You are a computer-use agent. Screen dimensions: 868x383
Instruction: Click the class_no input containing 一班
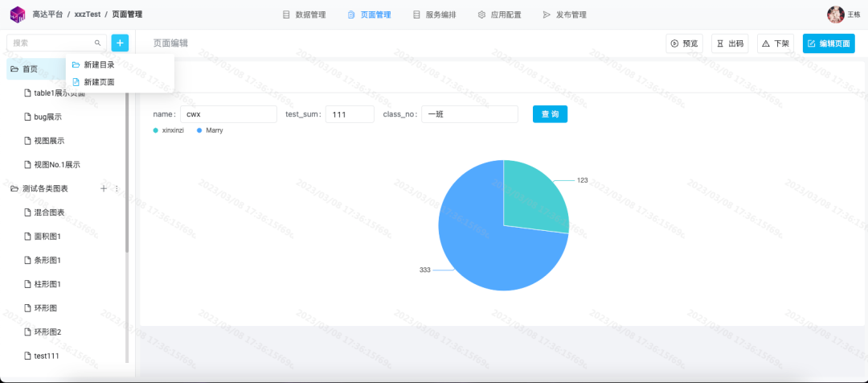469,114
